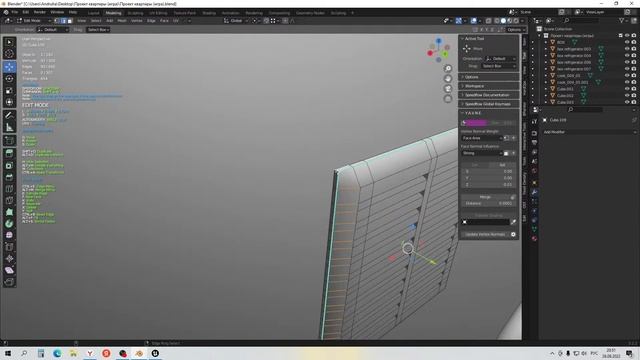Select the Add Cube tool
The image size is (640, 360).
[9, 141]
